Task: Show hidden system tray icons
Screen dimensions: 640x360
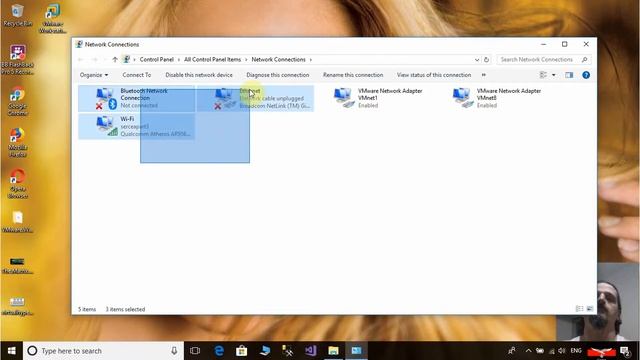Action: click(529, 351)
